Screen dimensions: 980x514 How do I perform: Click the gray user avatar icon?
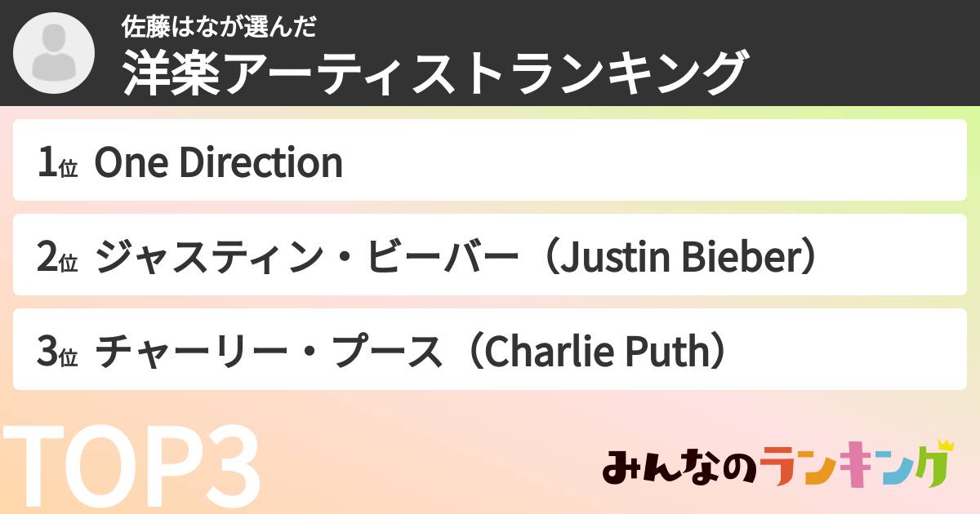point(55,53)
